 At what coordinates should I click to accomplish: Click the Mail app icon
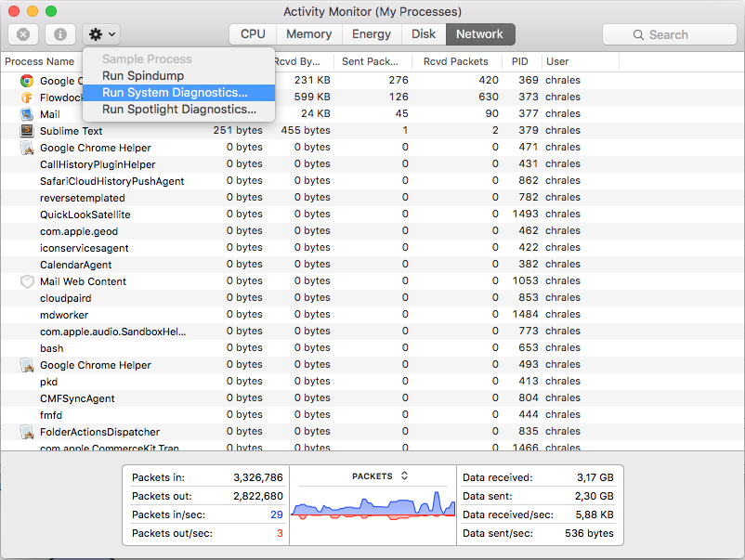coord(27,114)
